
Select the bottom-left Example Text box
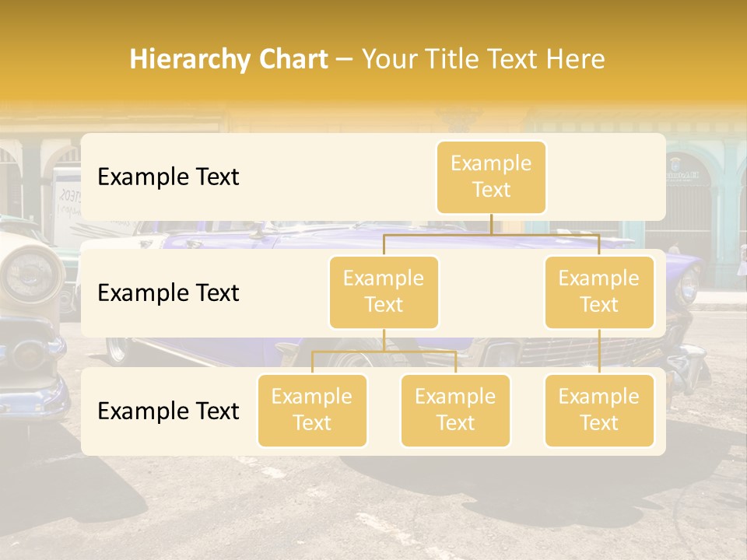click(x=312, y=410)
